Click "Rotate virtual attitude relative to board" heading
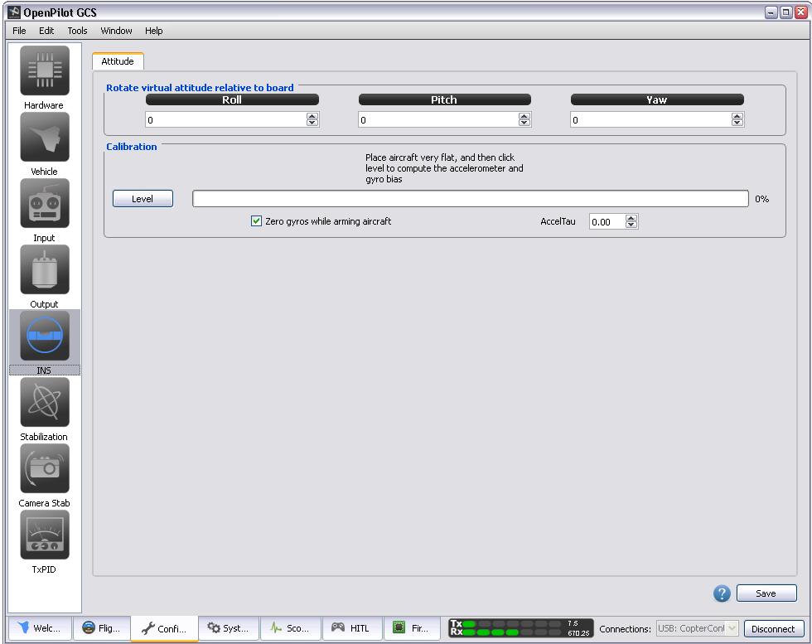 click(200, 88)
